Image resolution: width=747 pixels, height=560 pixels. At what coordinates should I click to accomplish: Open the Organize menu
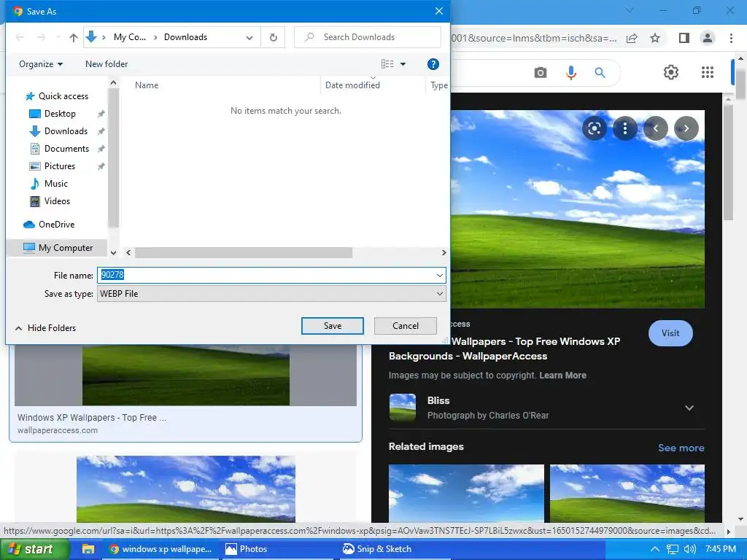pos(41,64)
